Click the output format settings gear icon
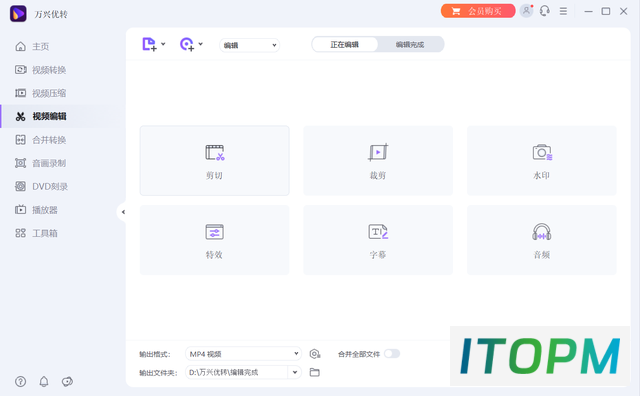640x396 pixels. point(315,354)
